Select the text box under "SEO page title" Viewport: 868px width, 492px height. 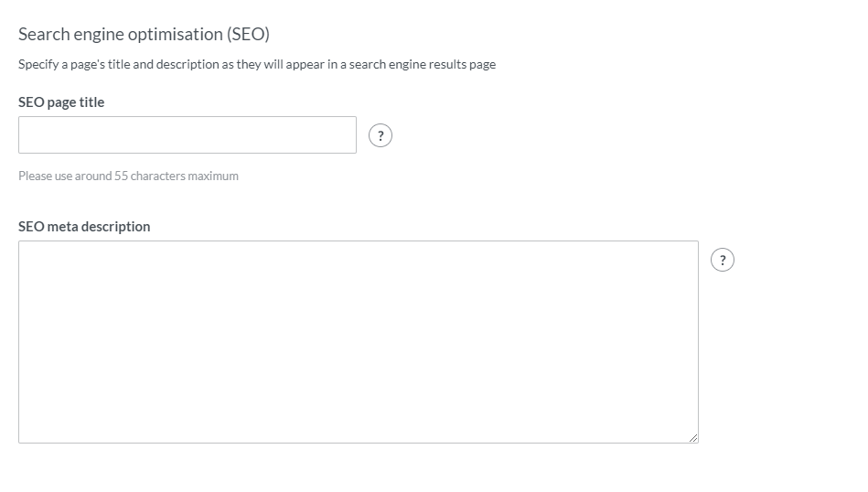point(188,134)
